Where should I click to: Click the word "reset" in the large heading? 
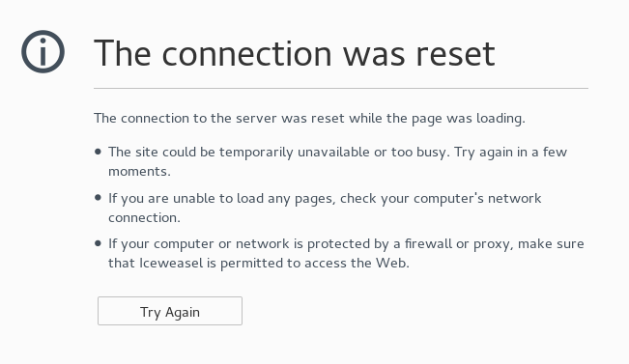coord(455,54)
